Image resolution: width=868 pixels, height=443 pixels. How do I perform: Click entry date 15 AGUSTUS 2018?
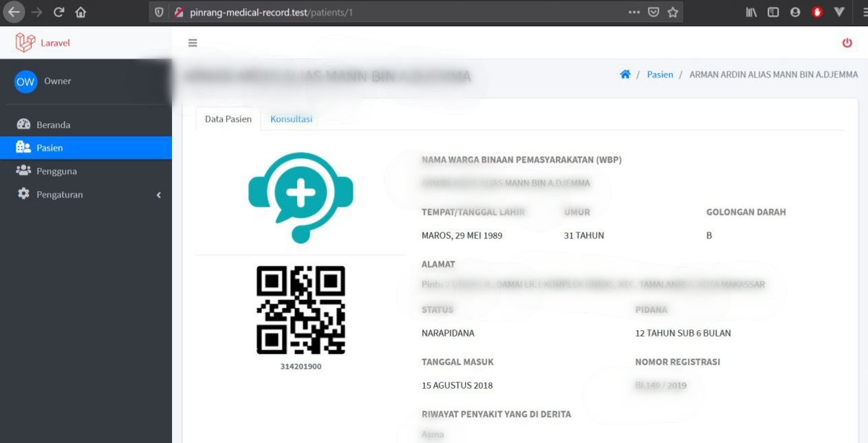457,385
